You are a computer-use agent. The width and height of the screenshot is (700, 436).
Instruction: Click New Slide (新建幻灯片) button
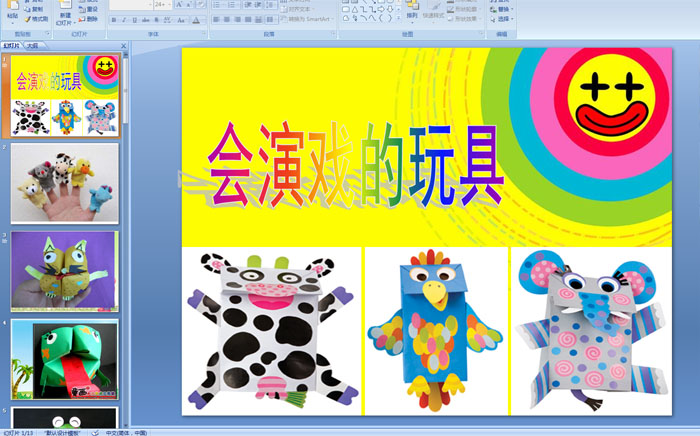click(x=65, y=13)
